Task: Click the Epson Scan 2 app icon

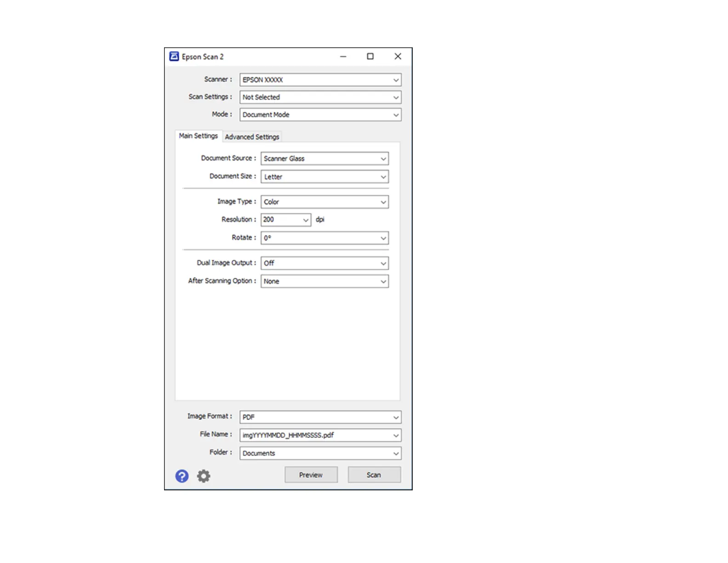Action: coord(174,57)
